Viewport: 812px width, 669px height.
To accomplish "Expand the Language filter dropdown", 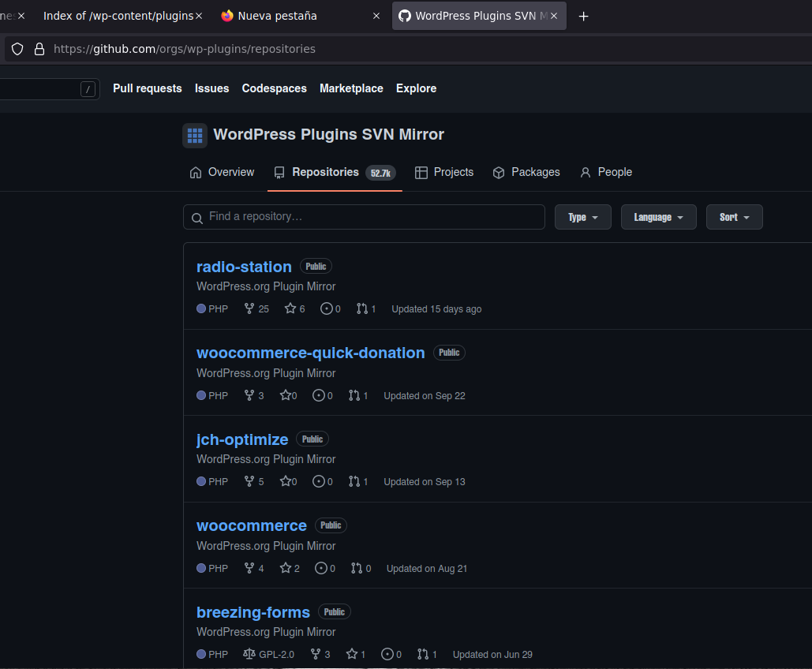I will tap(658, 217).
